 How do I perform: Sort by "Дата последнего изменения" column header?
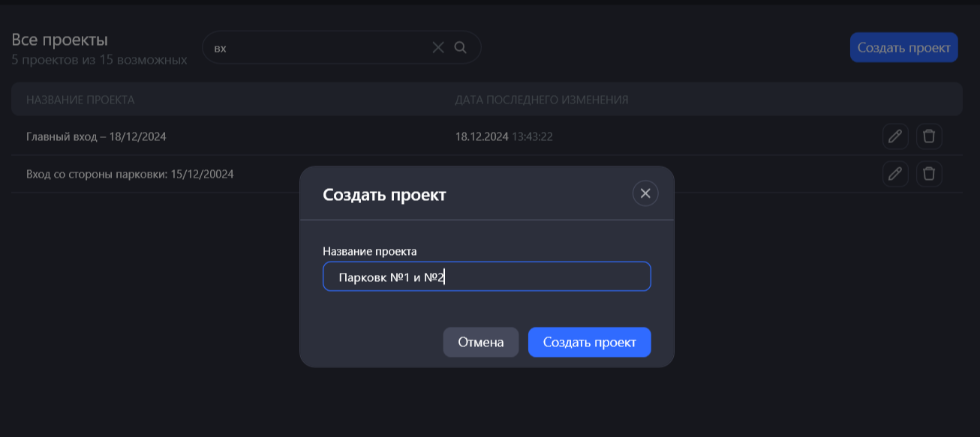coord(541,100)
